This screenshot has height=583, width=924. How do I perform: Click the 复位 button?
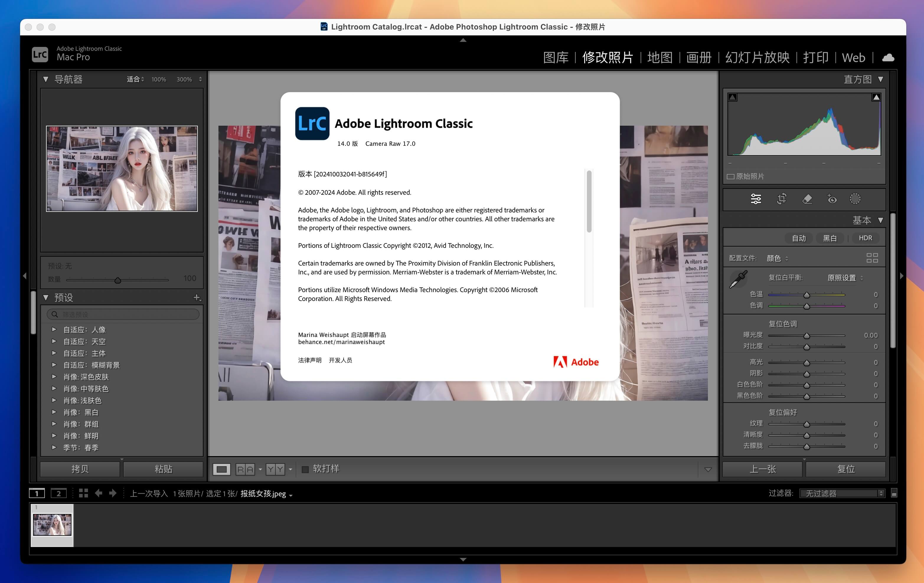tap(846, 469)
